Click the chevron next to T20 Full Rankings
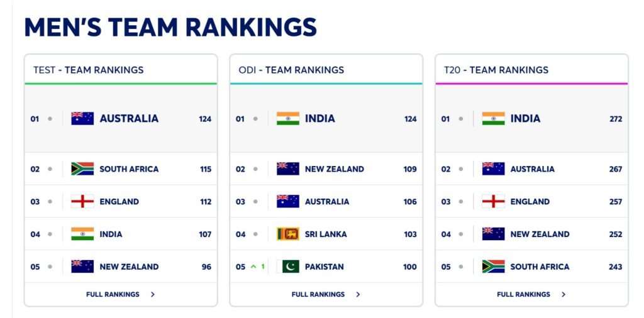Screen dimensions: 644x318 pos(563,294)
